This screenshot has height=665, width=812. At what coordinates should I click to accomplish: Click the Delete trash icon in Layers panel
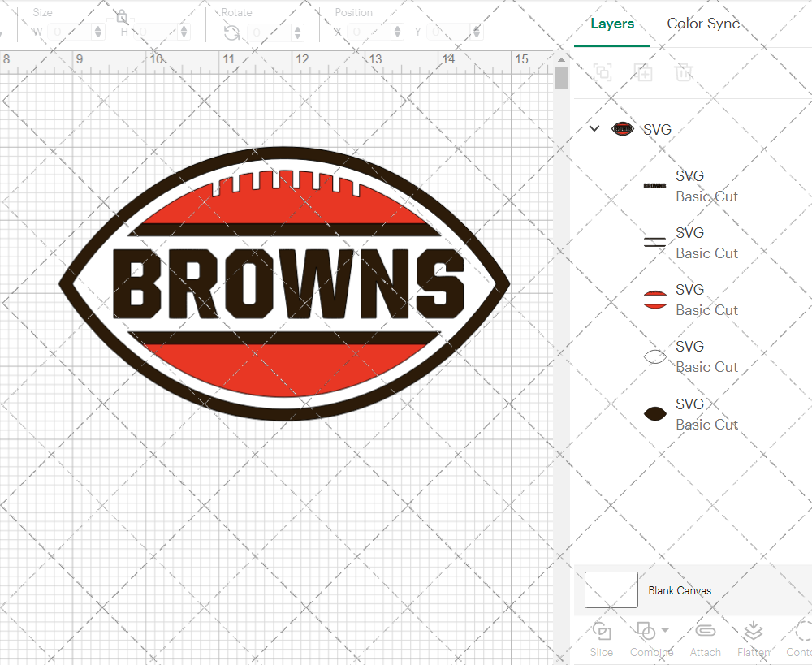point(684,72)
